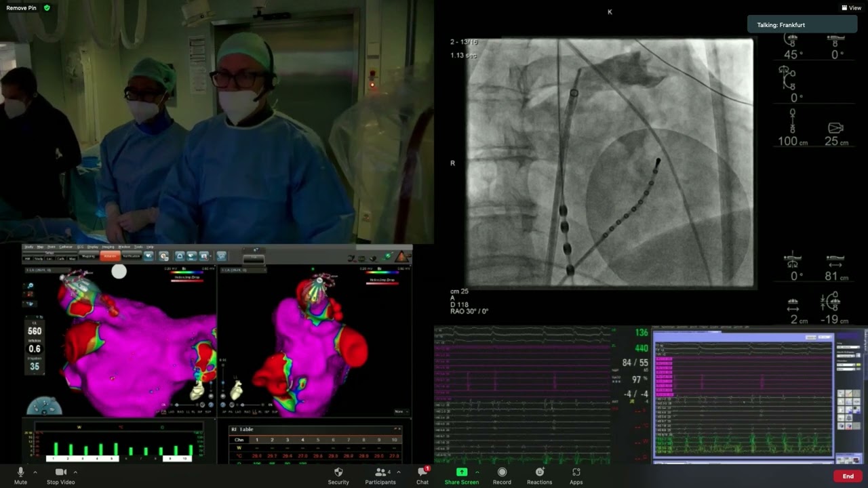The height and width of the screenshot is (488, 868).
Task: Expand share options chevron beside Share Screen
Action: (x=477, y=472)
